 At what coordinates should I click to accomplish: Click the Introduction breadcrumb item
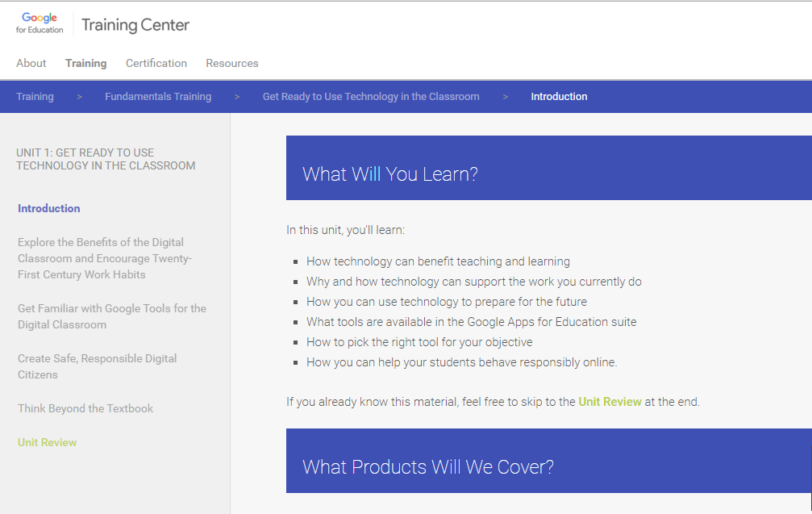559,97
